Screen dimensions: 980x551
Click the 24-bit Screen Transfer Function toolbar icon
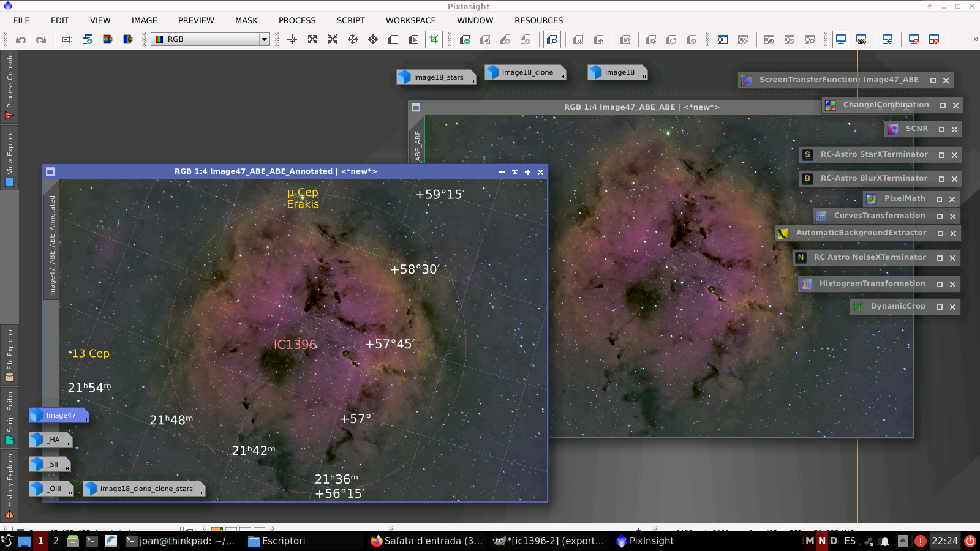861,39
